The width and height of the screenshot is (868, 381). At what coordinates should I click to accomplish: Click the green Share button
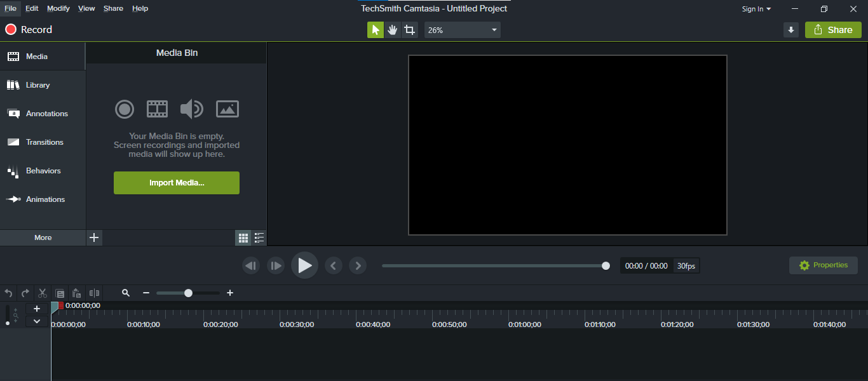point(833,30)
